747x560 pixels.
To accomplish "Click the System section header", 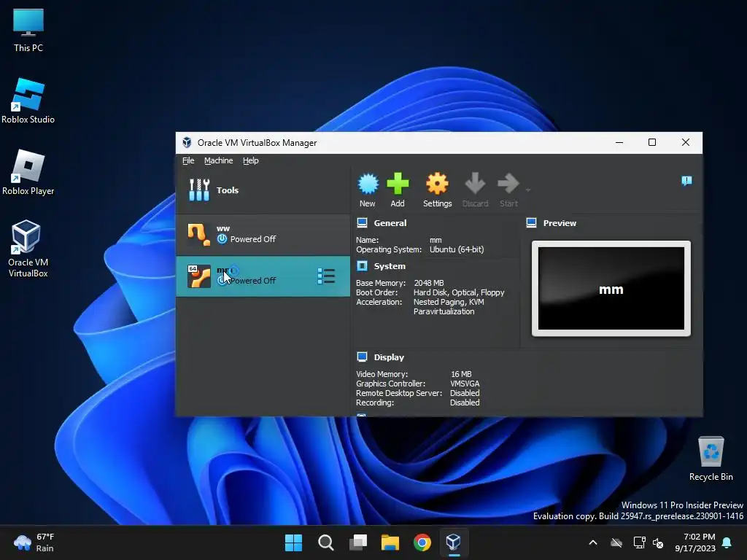I will [390, 266].
